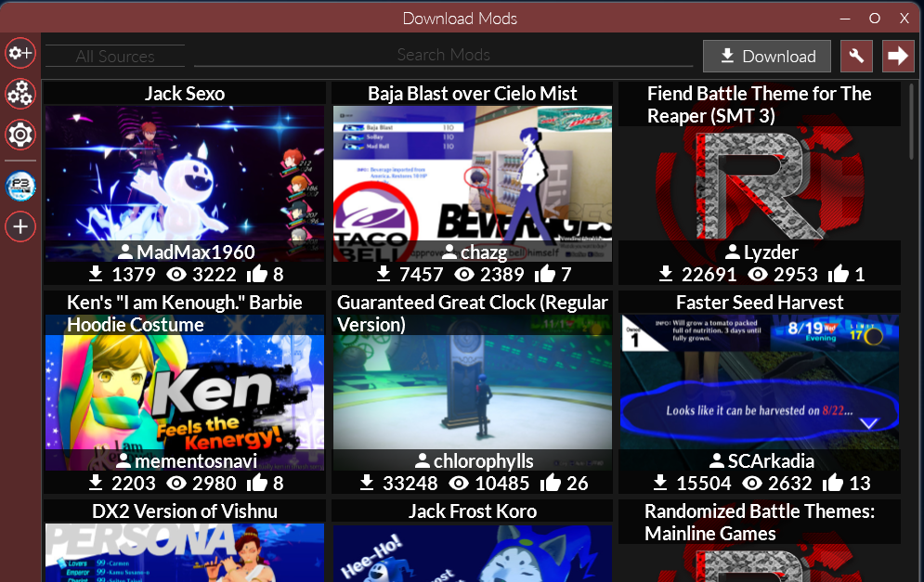924x582 pixels.
Task: Click views eye icon beside 2389
Action: click(463, 274)
